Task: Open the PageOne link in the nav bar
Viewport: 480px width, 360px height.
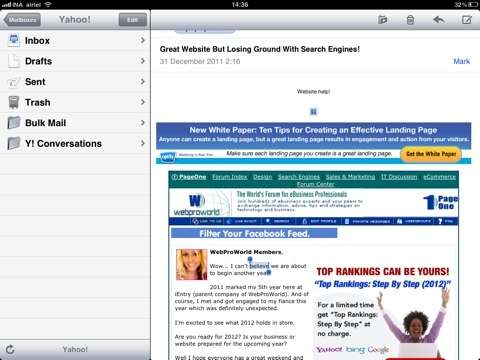Action: [x=189, y=177]
